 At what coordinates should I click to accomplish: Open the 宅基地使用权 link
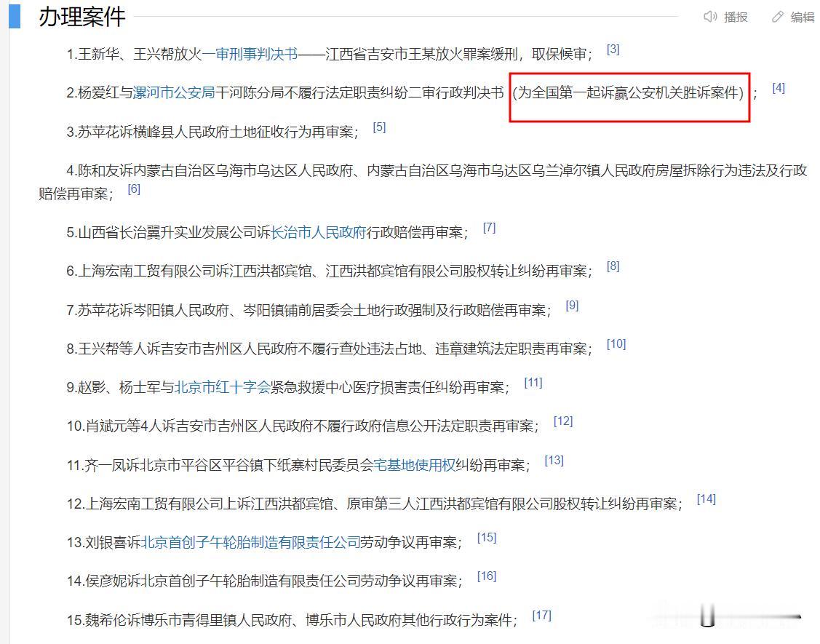pos(414,465)
